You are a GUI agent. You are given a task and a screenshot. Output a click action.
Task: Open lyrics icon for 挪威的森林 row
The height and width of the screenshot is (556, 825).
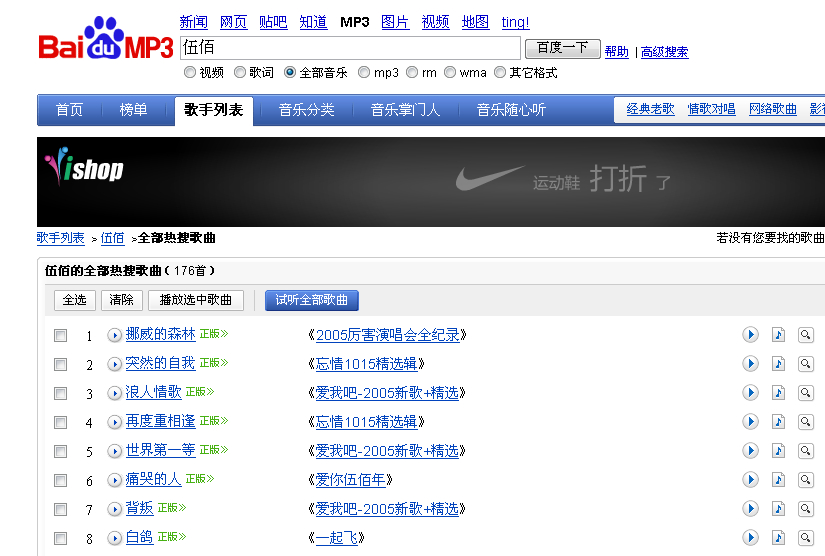(x=778, y=335)
